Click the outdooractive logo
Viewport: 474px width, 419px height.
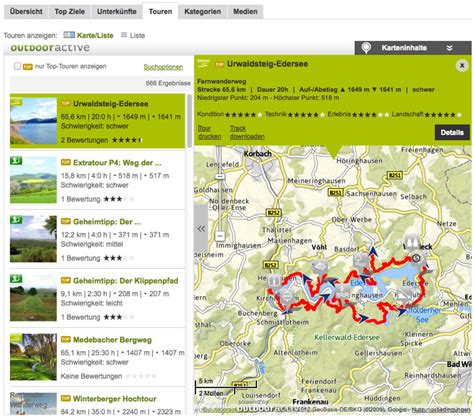(x=50, y=48)
